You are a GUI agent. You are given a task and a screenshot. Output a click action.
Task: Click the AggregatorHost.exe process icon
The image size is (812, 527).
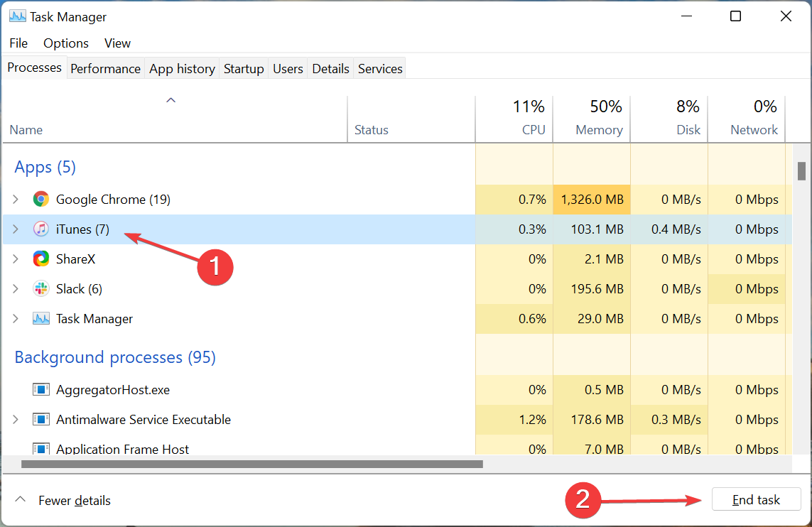(40, 389)
